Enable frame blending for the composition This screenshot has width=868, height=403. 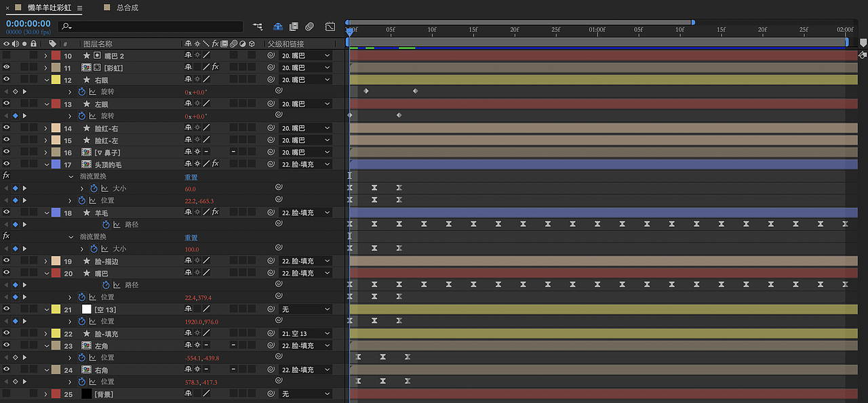pyautogui.click(x=294, y=26)
